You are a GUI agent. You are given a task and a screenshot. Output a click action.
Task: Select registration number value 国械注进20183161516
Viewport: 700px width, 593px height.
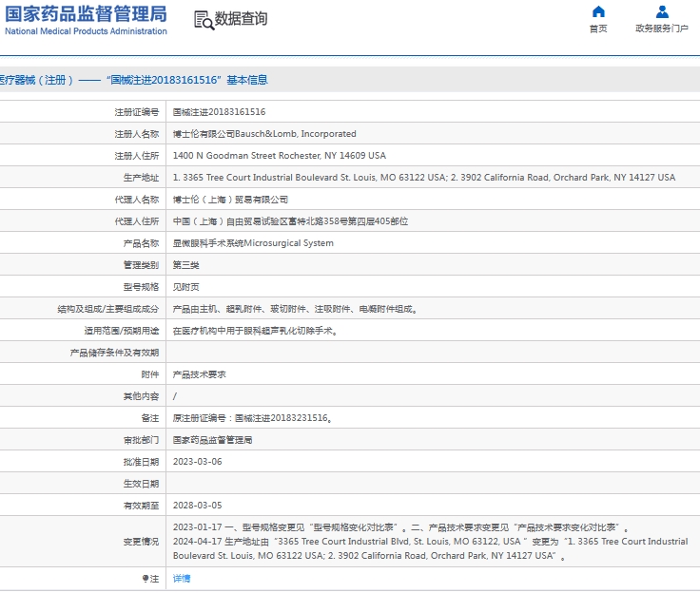219,112
